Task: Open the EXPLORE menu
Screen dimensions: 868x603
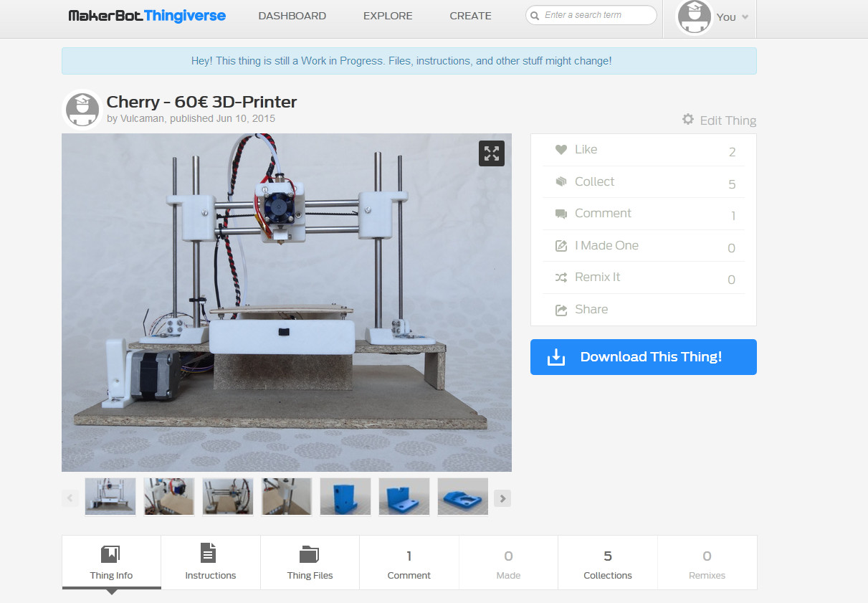Action: [388, 16]
